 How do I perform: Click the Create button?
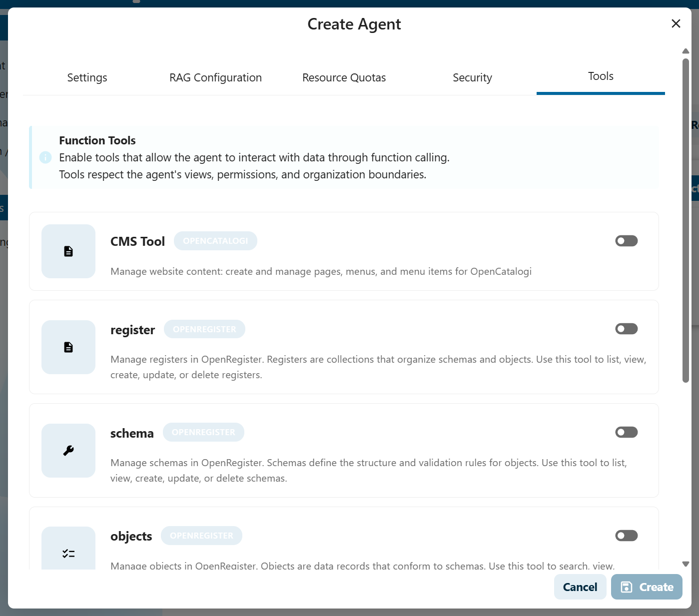[x=646, y=587]
